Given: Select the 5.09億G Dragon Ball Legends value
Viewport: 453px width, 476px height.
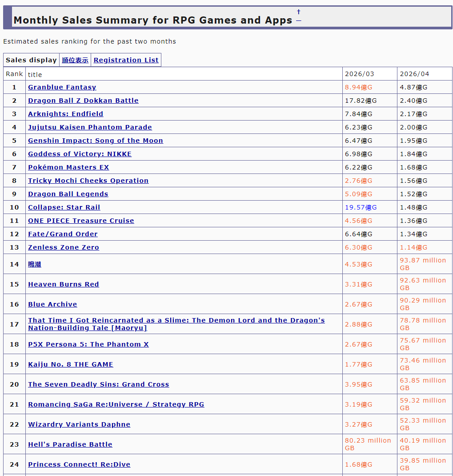Looking at the screenshot, I should (x=358, y=194).
